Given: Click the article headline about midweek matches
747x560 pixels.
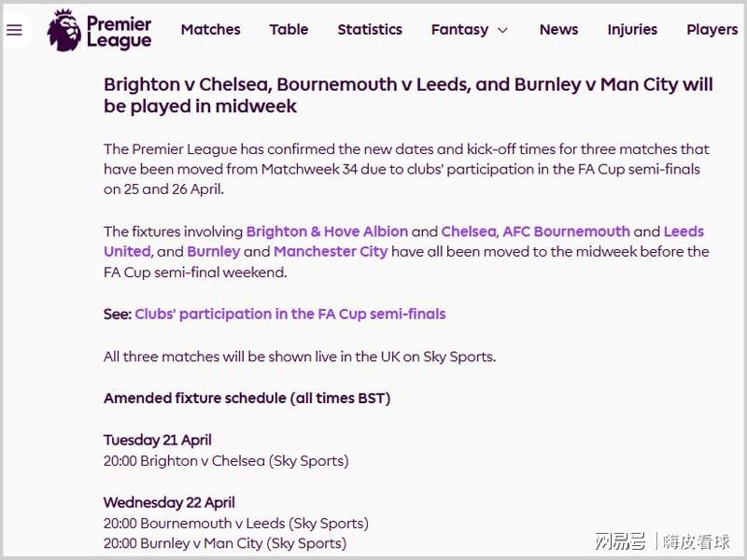Looking at the screenshot, I should click(x=408, y=95).
